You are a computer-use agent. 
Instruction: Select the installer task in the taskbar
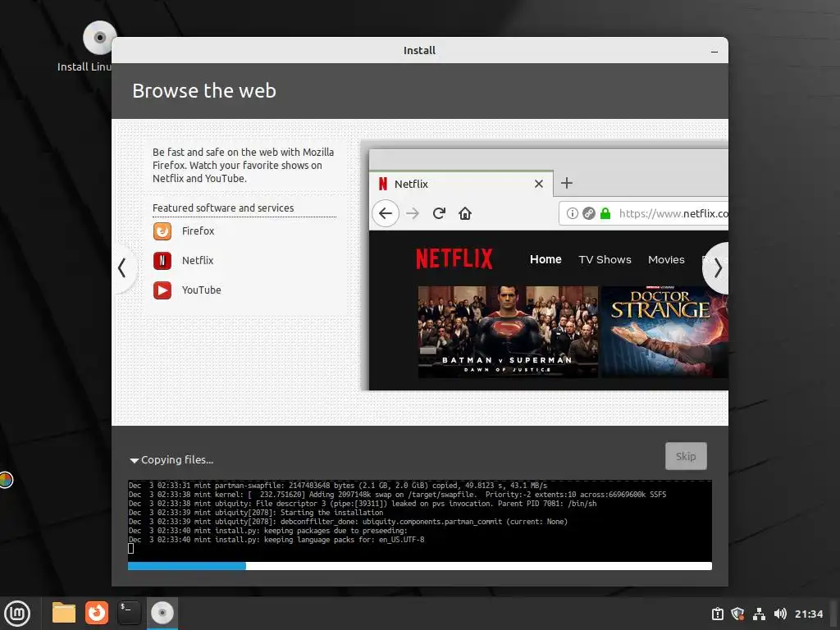click(x=162, y=613)
